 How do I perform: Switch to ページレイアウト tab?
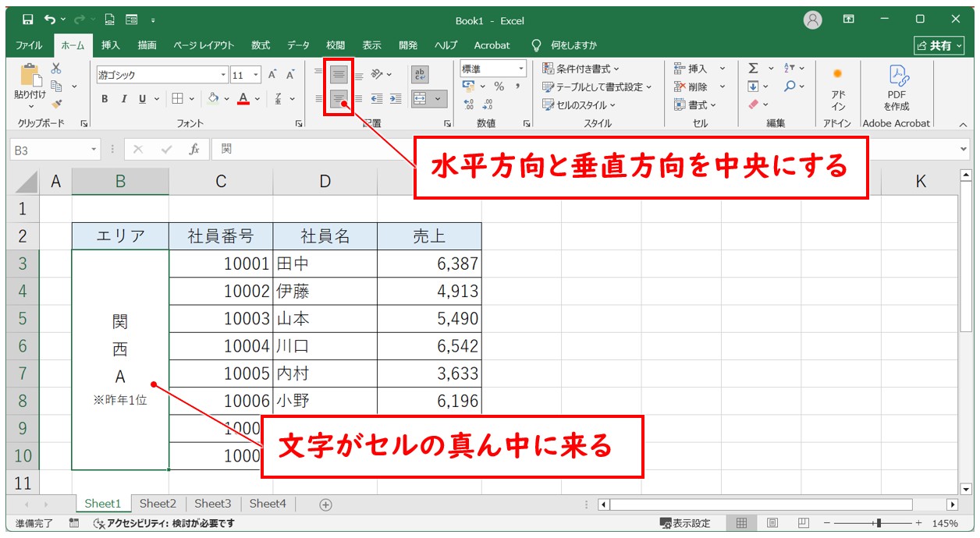(x=203, y=45)
